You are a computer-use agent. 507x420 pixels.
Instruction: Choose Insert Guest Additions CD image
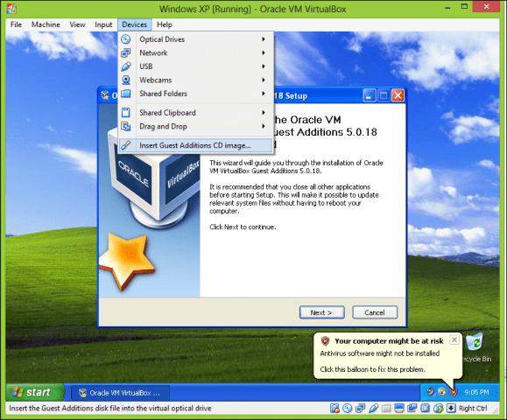coord(195,145)
